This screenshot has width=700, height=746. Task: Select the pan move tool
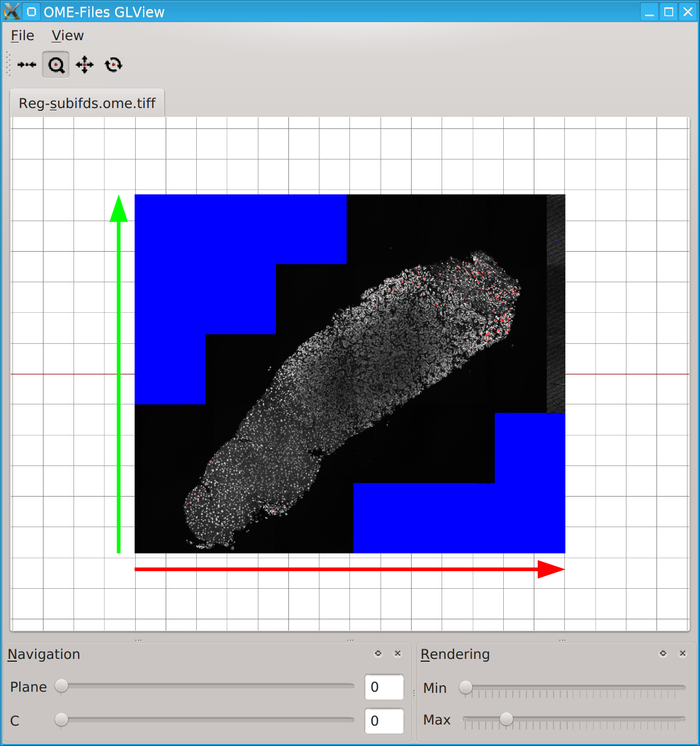[85, 65]
